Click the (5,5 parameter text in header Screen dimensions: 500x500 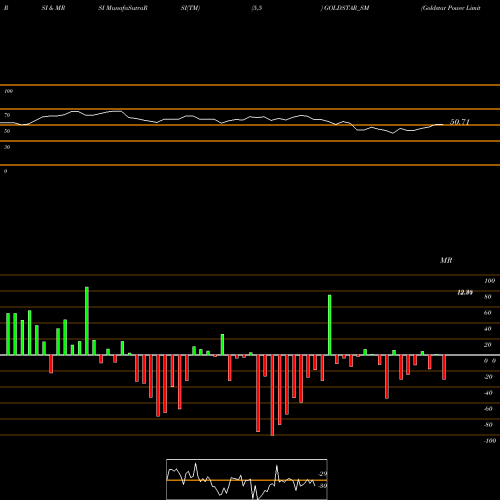pos(257,8)
